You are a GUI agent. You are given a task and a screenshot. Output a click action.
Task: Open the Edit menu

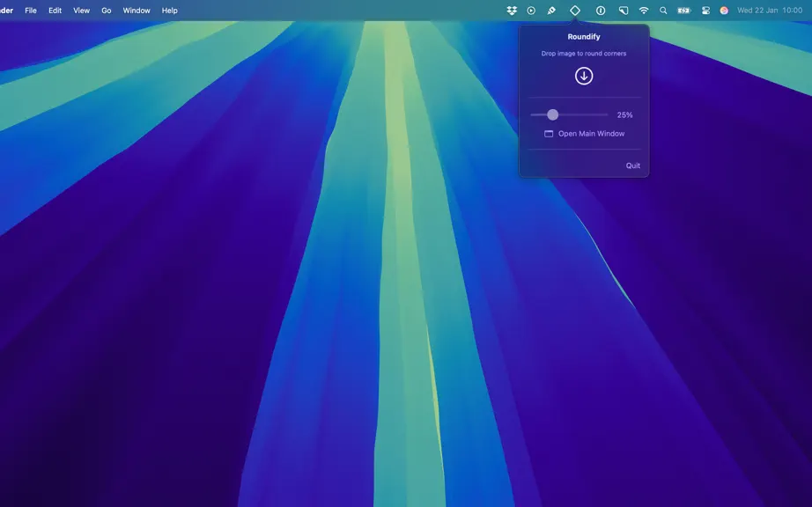[55, 11]
